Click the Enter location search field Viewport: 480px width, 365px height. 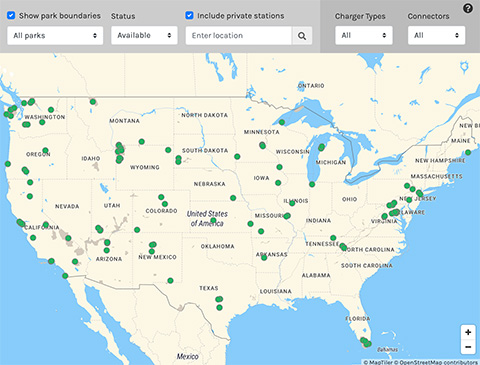pos(239,36)
